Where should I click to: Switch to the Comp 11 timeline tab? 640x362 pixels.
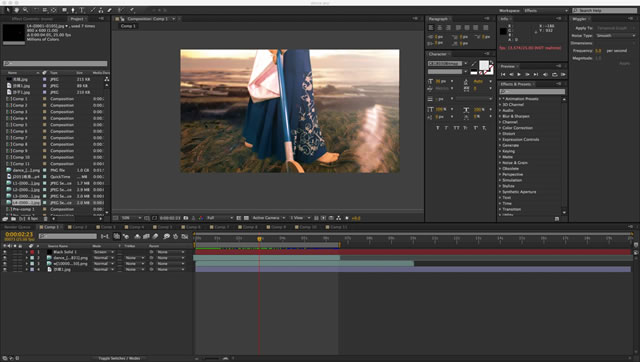[x=337, y=227]
